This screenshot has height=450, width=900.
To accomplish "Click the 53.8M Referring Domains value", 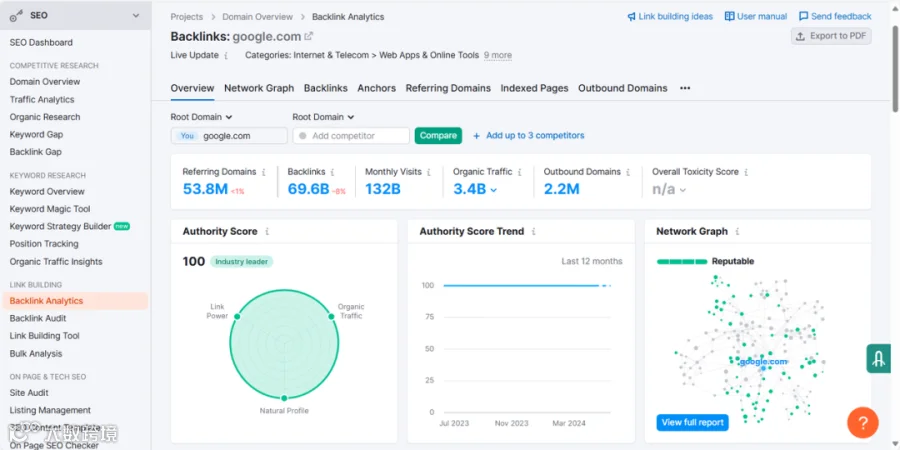I will tap(205, 189).
